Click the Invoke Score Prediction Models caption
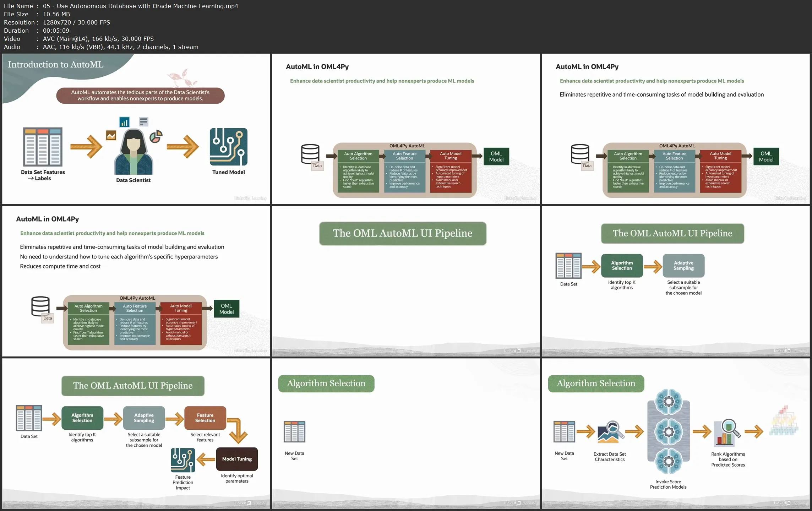The width and height of the screenshot is (812, 511). (668, 484)
